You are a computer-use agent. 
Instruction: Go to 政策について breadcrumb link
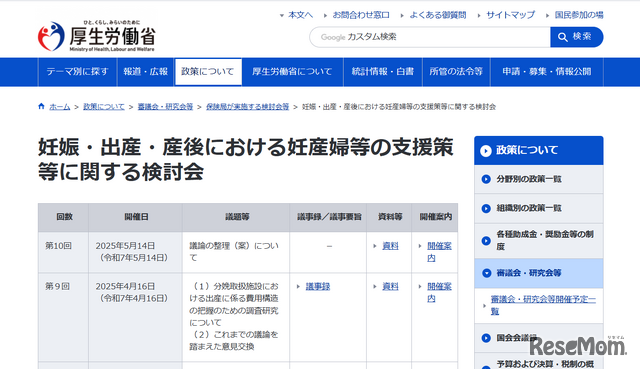click(x=104, y=107)
